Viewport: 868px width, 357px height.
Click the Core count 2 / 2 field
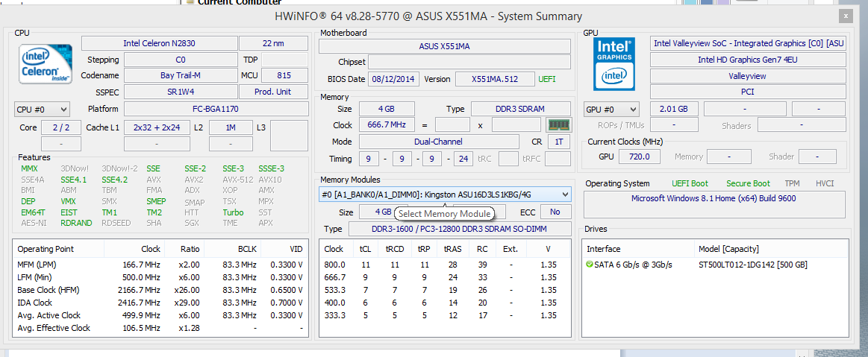tap(61, 127)
